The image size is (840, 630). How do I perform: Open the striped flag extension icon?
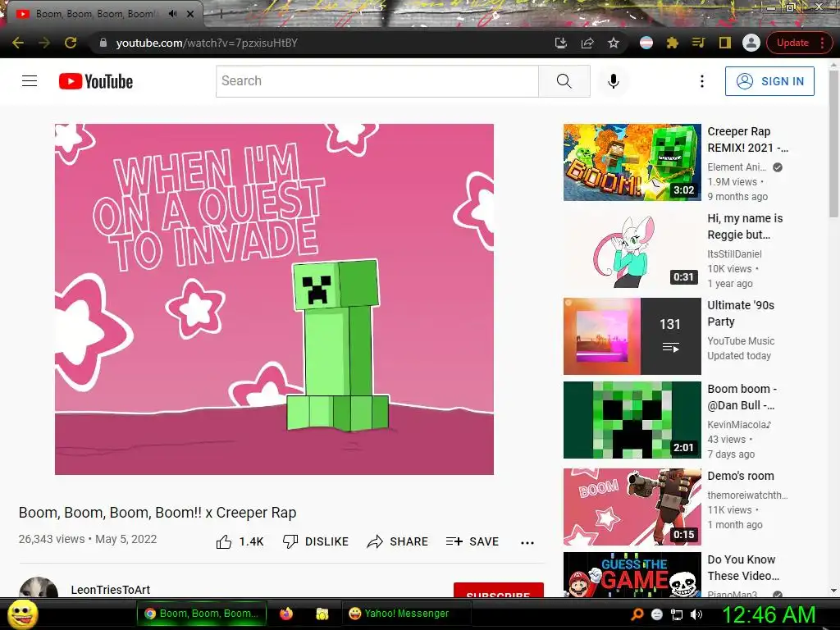pyautogui.click(x=646, y=43)
